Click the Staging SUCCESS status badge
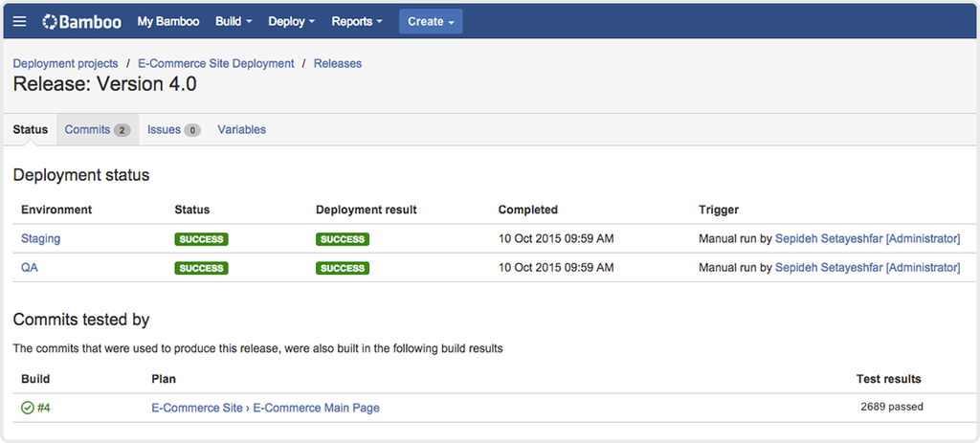This screenshot has width=980, height=443. tap(201, 239)
